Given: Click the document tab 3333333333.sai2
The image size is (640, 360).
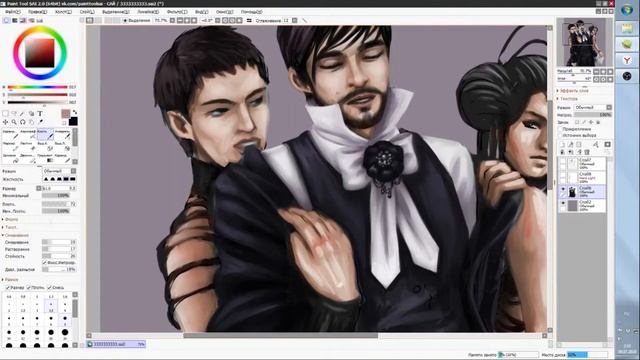Looking at the screenshot, I should coord(116,344).
